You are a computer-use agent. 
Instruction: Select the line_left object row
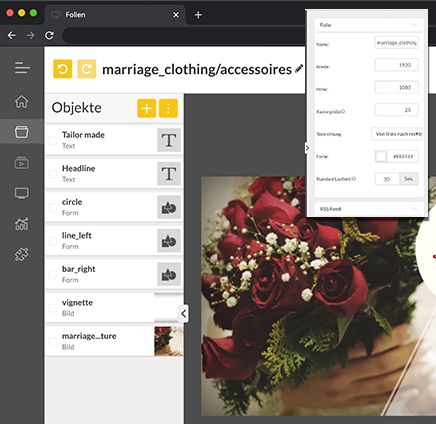click(x=114, y=241)
